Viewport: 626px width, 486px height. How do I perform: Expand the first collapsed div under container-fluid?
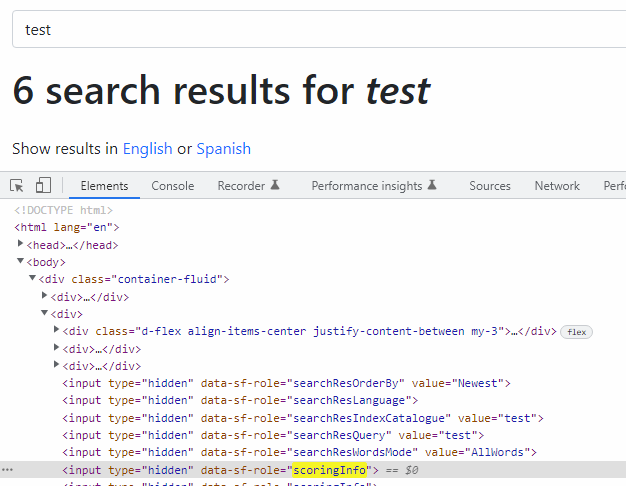[x=44, y=295]
